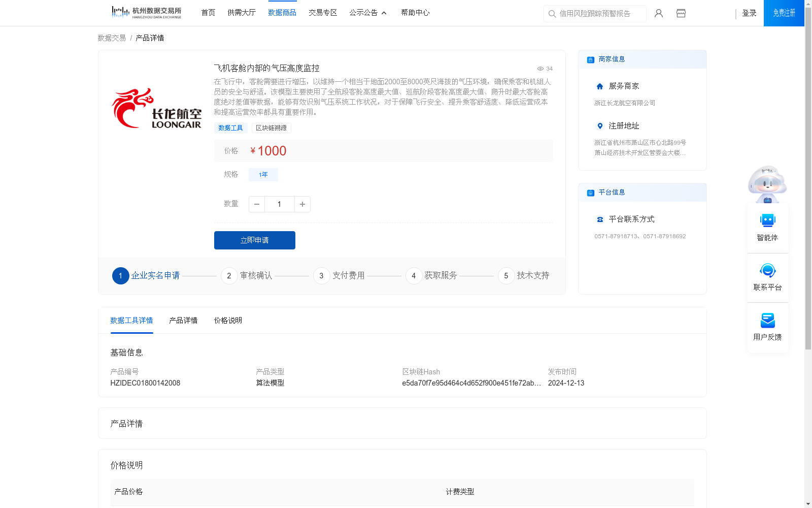This screenshot has width=812, height=508.
Task: Click the product title 飞机客舱内部的气压高度监控
Action: (266, 68)
